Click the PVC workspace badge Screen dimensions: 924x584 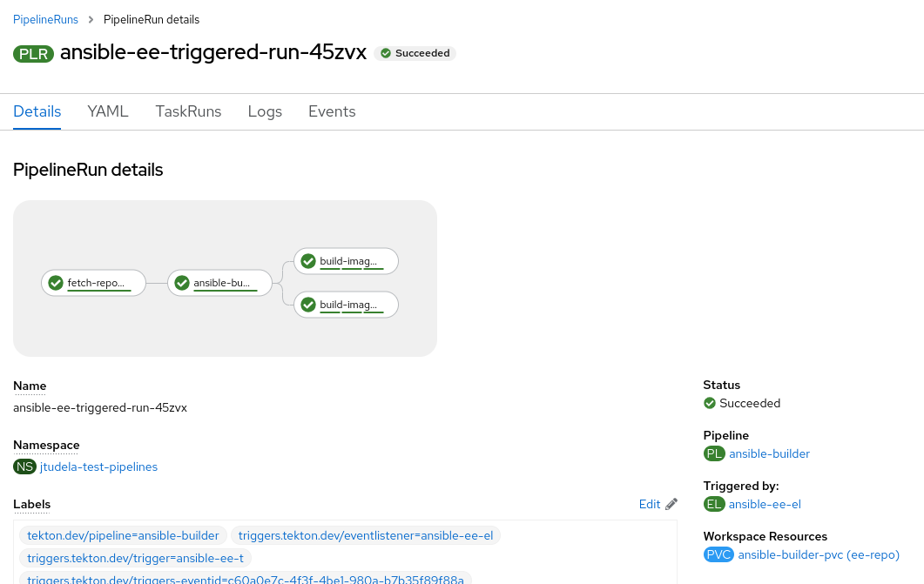pos(718,554)
